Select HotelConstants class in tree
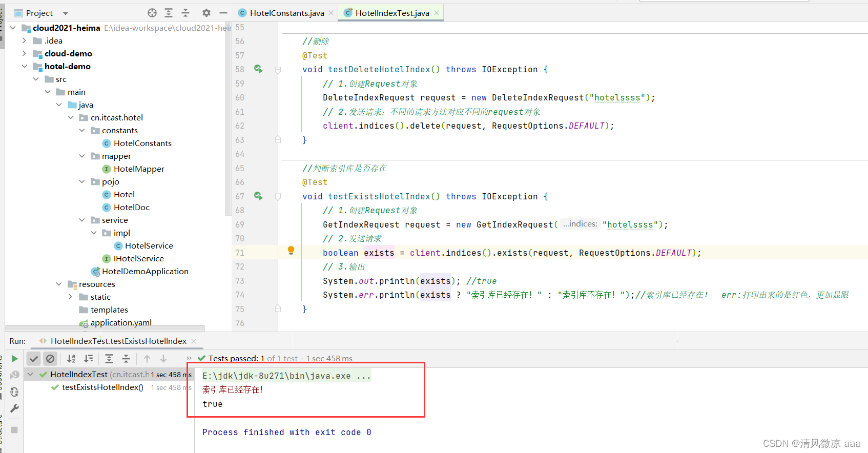Viewport: 868px width, 453px height. (142, 143)
